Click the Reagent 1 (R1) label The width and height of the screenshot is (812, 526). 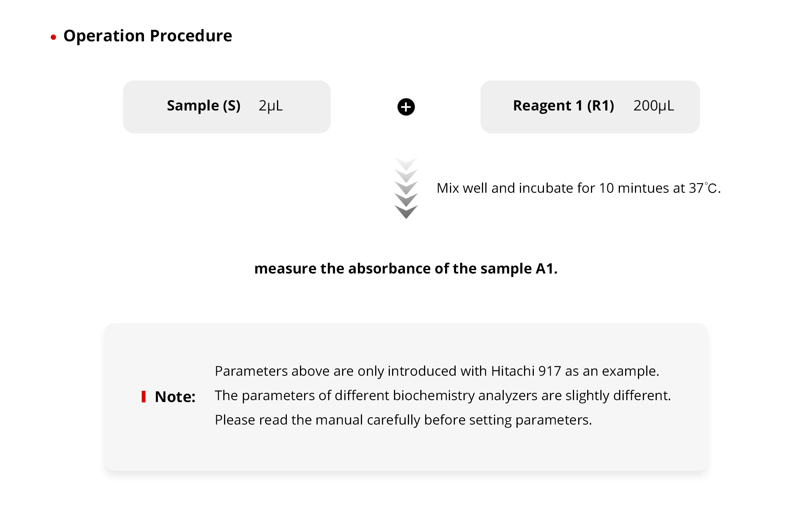click(564, 106)
